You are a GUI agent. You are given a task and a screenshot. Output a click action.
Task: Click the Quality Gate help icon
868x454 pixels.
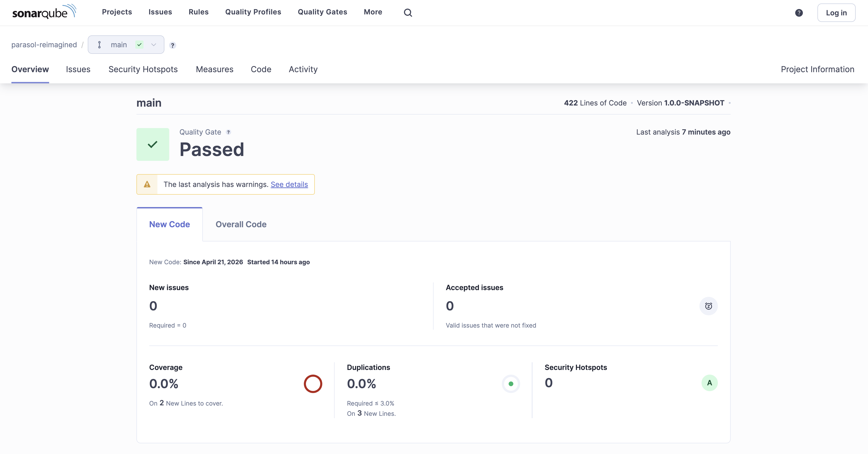pyautogui.click(x=228, y=132)
